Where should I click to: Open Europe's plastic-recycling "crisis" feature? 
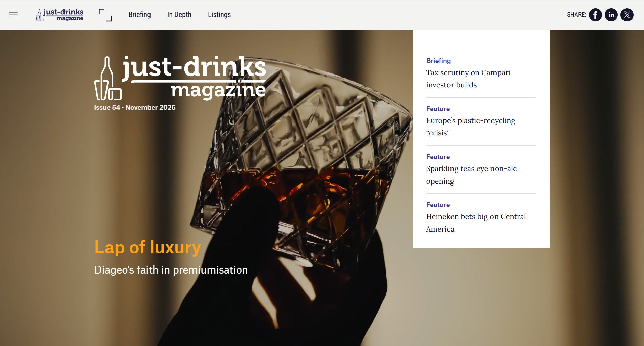470,127
